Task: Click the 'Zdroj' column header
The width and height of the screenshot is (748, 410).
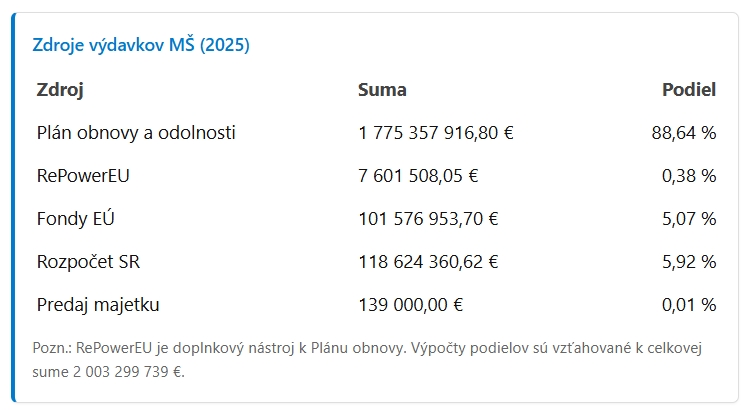Action: click(x=59, y=89)
